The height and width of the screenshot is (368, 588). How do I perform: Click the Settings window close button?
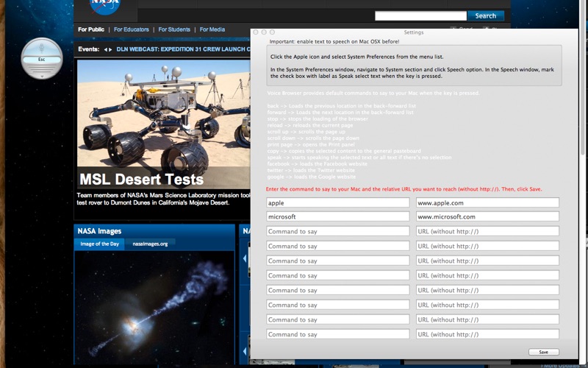tap(256, 32)
